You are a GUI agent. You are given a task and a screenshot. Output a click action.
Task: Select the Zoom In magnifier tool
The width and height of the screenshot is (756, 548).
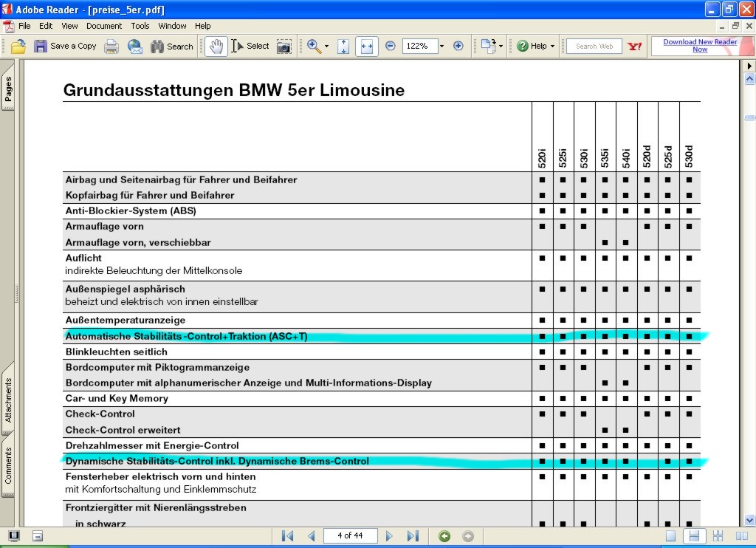coord(314,47)
